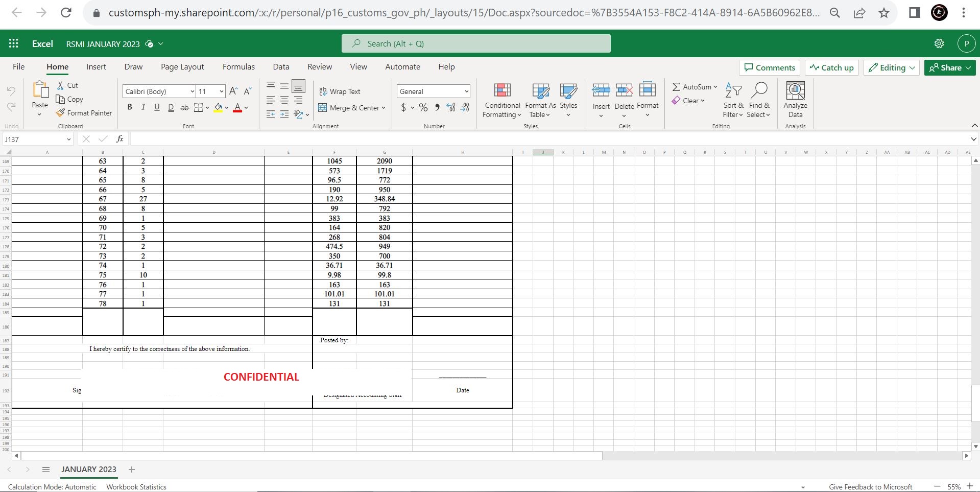This screenshot has height=492, width=980.
Task: Expand the formula bar chevron
Action: click(x=973, y=139)
